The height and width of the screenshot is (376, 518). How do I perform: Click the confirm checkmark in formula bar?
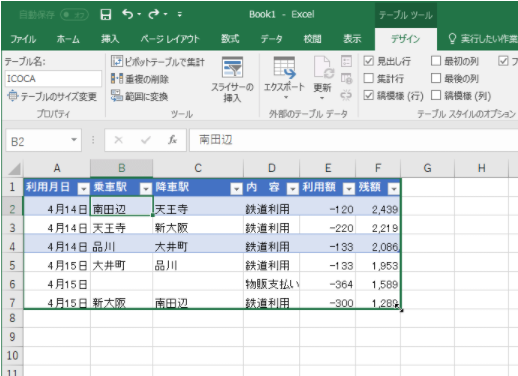[146, 140]
